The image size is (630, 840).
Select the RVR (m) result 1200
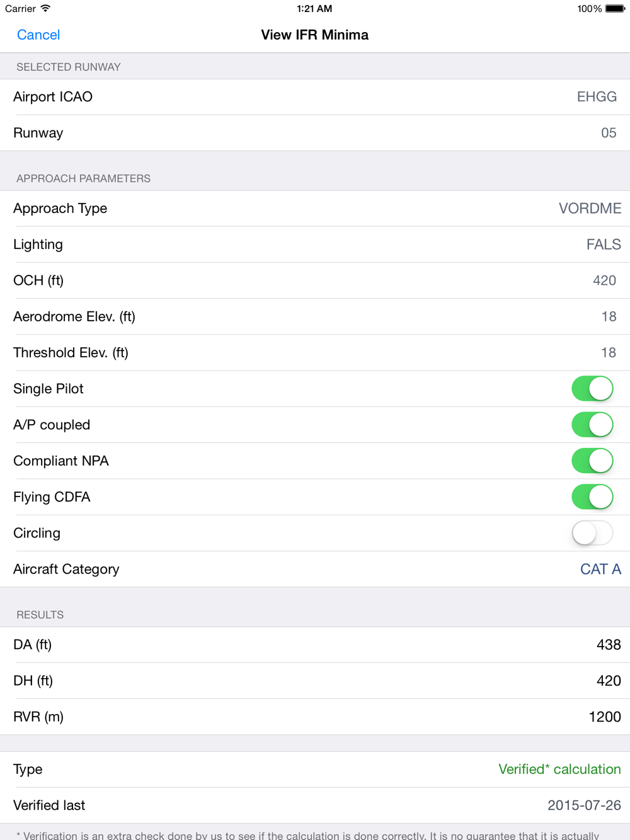pos(605,716)
